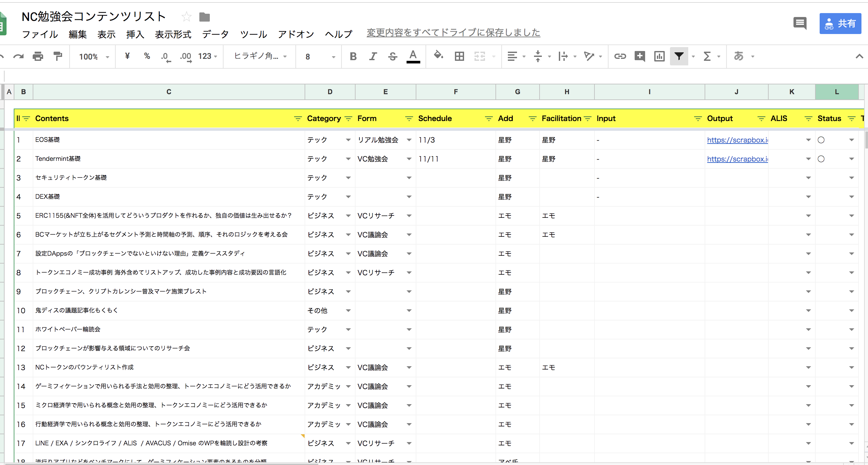Insert a chart
Image resolution: width=868 pixels, height=465 pixels.
click(659, 56)
